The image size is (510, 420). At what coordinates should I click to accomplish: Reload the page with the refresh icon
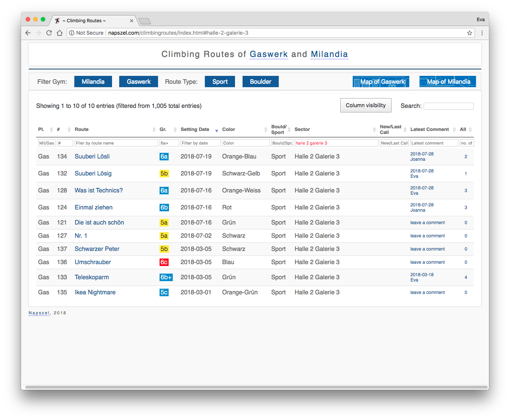(x=49, y=33)
